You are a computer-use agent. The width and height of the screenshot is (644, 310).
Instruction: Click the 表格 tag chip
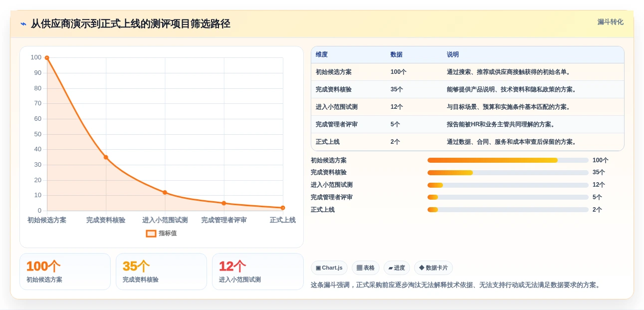click(366, 268)
